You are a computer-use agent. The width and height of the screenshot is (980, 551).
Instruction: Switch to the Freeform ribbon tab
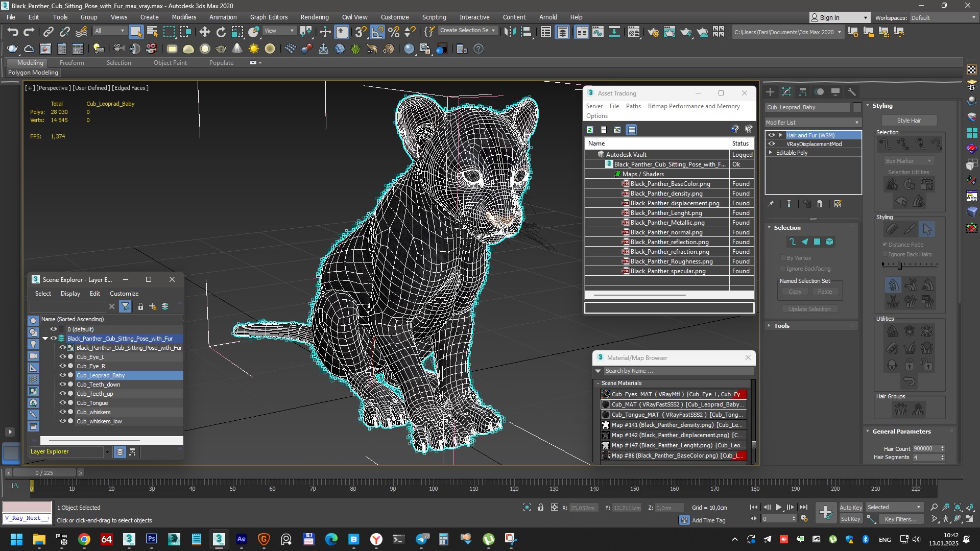[72, 63]
